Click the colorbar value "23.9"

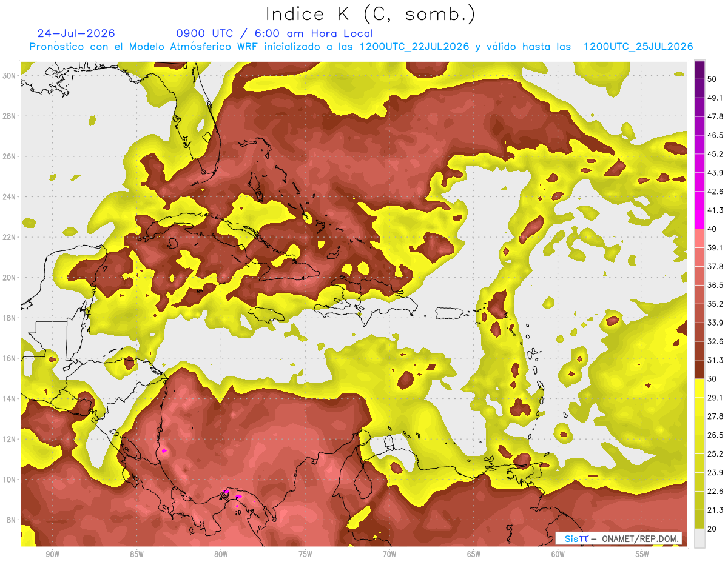[x=715, y=473]
